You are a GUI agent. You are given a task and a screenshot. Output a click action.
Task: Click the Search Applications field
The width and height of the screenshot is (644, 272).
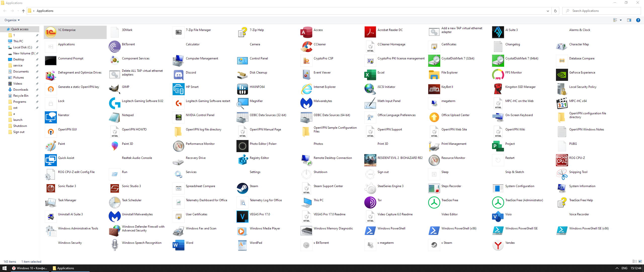coord(601,11)
